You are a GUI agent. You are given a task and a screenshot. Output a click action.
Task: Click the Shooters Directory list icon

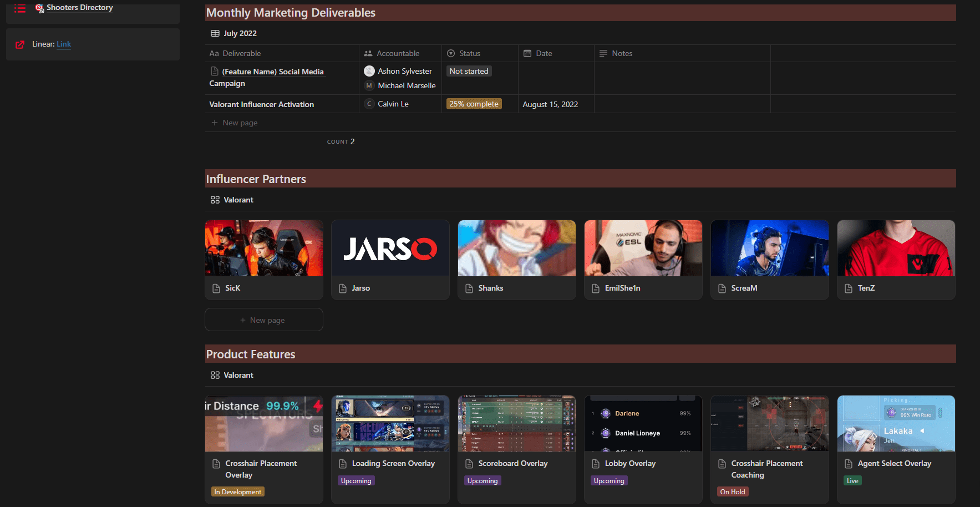[20, 8]
